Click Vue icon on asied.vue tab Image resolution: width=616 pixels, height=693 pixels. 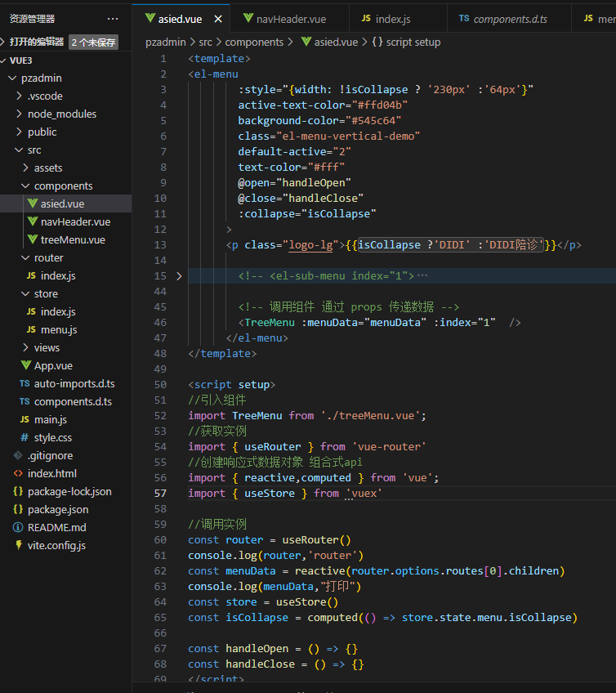click(x=150, y=18)
